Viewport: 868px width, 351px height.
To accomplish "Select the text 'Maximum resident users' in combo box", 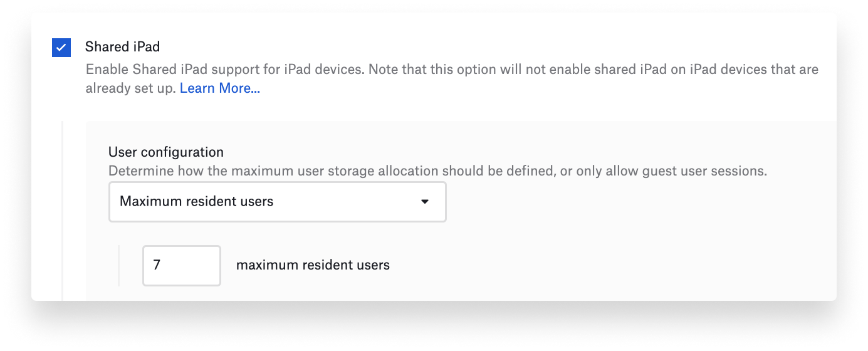I will 197,202.
